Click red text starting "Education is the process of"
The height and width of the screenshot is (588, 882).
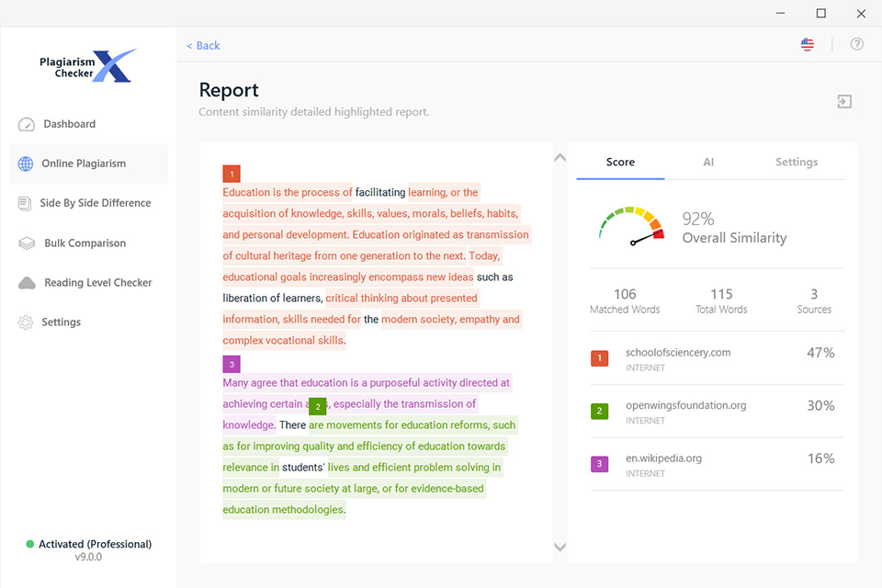[288, 192]
